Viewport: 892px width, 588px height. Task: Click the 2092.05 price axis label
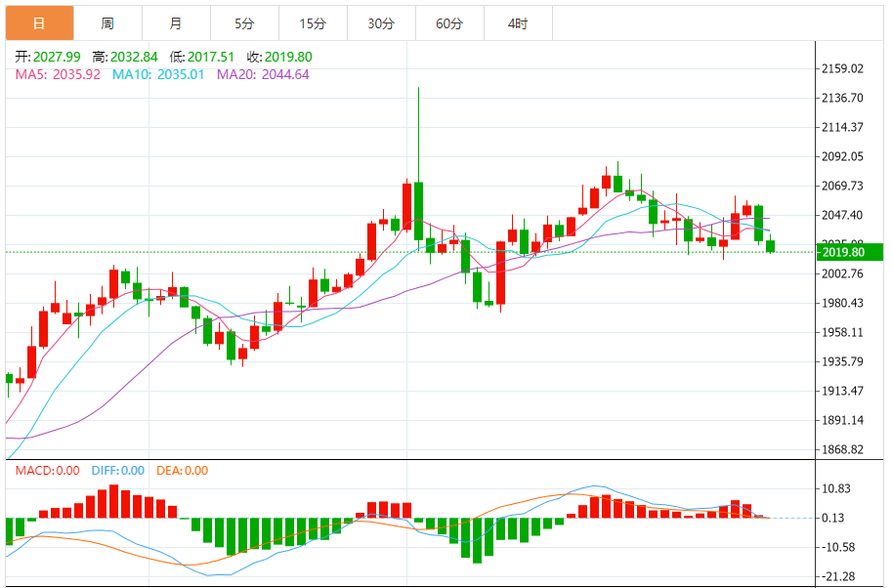coord(842,156)
